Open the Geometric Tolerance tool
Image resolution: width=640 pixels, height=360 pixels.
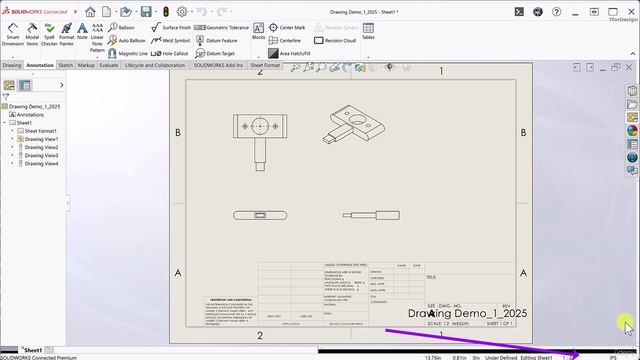point(222,27)
